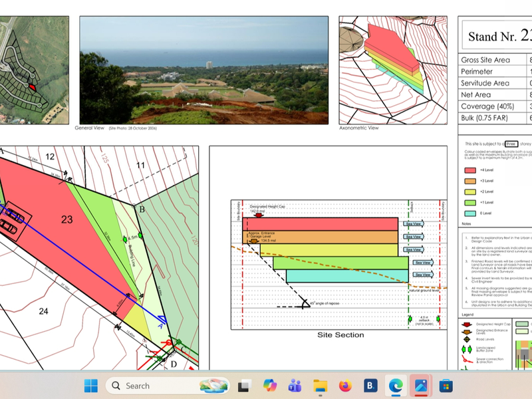
Task: Open the blue B. app on taskbar
Action: click(x=370, y=386)
